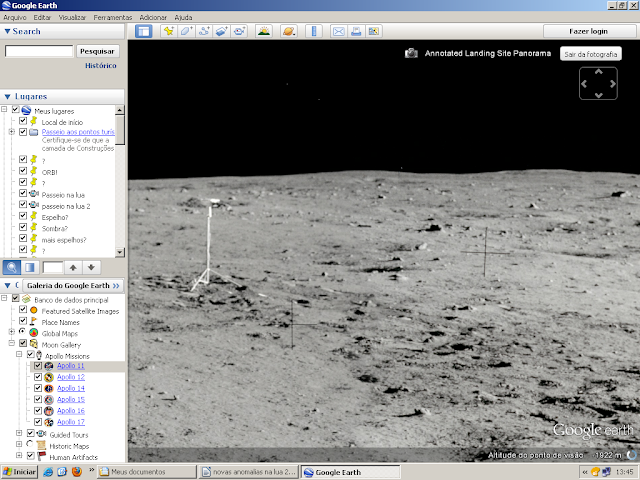Expand the Guided Tours tree node

pyautogui.click(x=19, y=433)
